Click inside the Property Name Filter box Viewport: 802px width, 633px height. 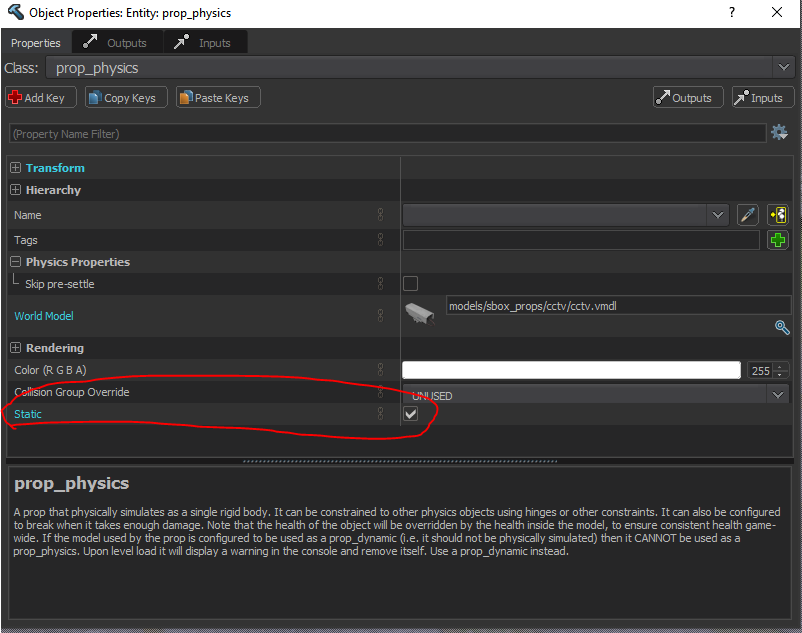click(x=200, y=132)
